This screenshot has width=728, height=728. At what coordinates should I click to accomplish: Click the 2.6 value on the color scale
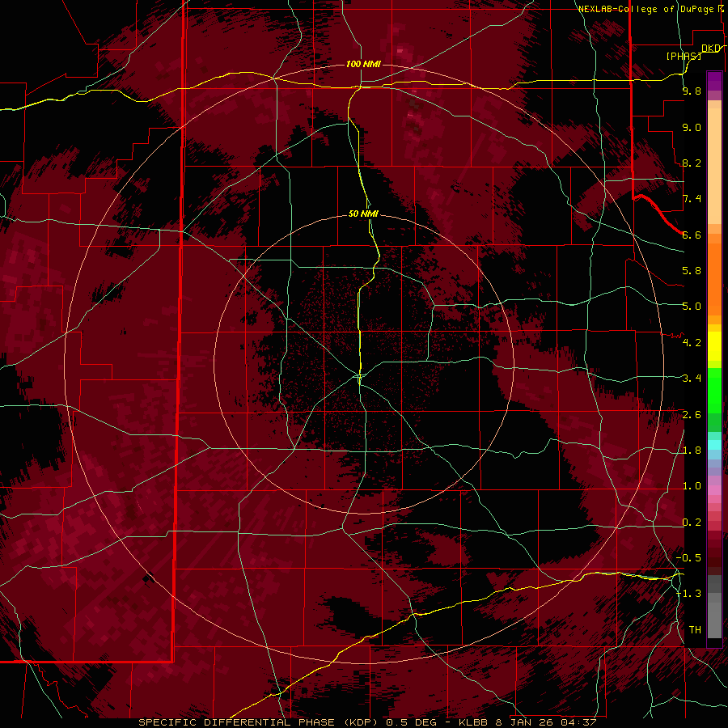pos(692,415)
